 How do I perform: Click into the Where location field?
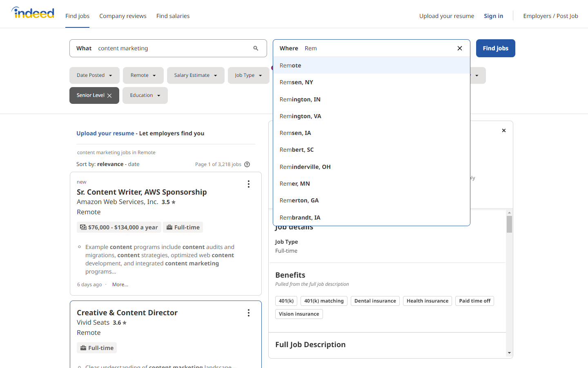[x=372, y=48]
